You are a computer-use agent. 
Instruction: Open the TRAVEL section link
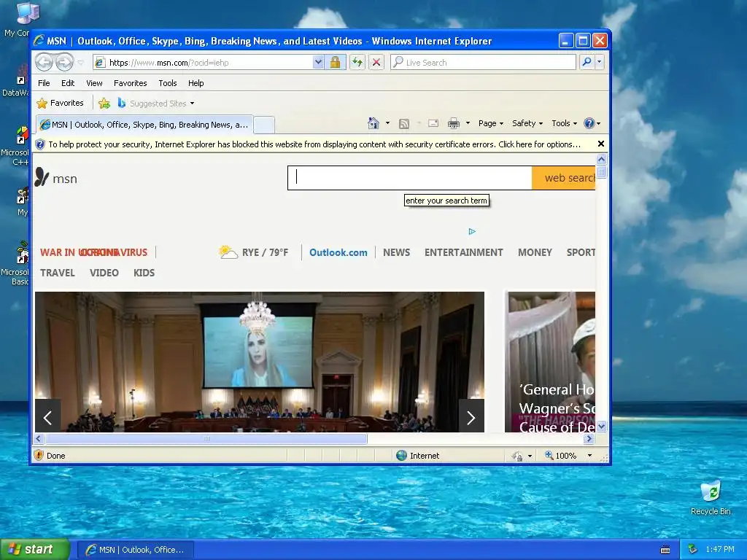[57, 273]
